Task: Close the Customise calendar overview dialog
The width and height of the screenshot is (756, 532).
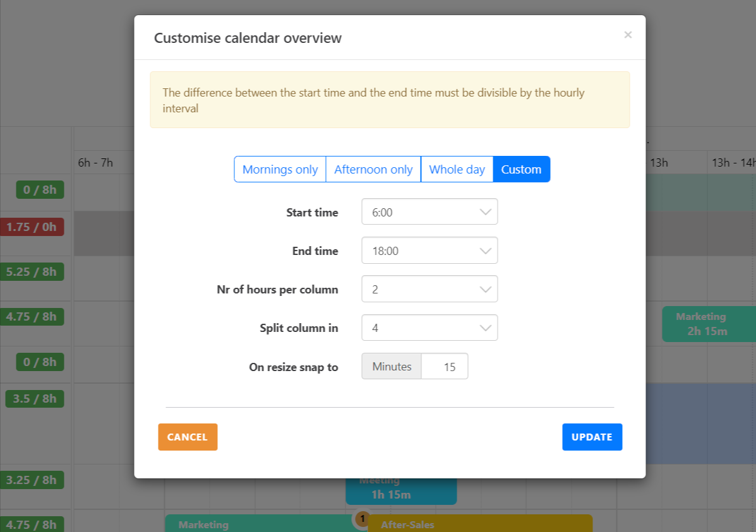Action: (627, 35)
